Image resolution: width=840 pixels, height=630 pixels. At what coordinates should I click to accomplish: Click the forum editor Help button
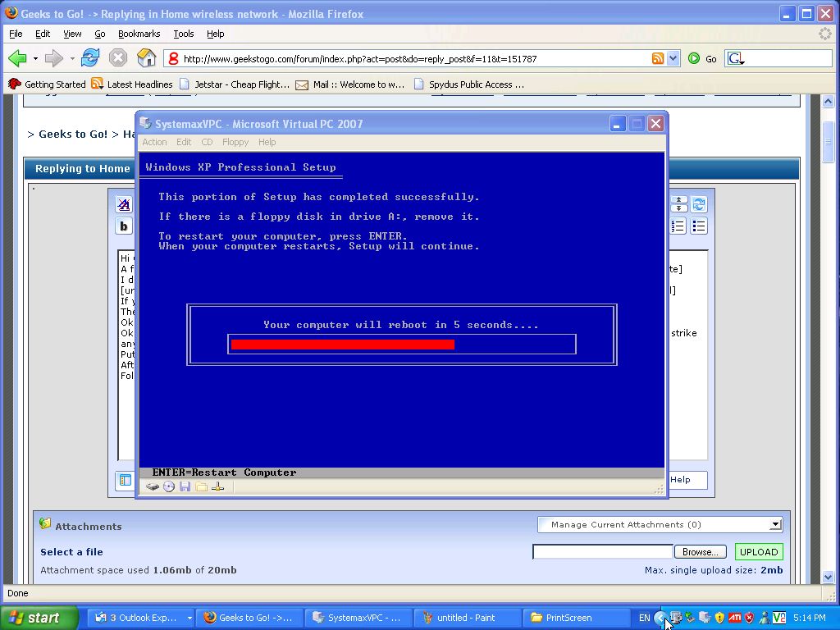(x=688, y=480)
